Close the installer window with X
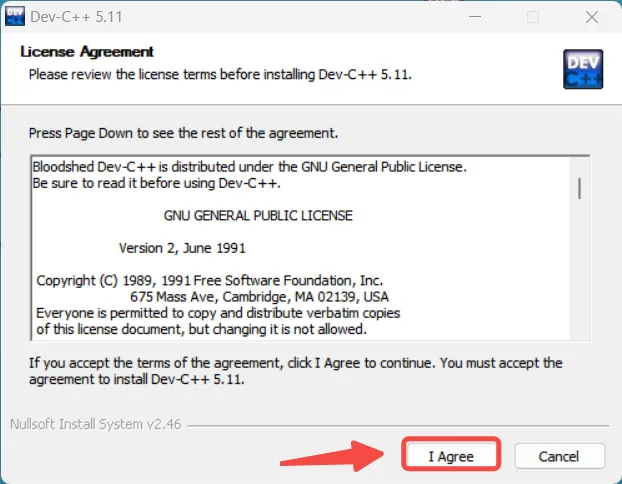The height and width of the screenshot is (484, 622). 592,17
